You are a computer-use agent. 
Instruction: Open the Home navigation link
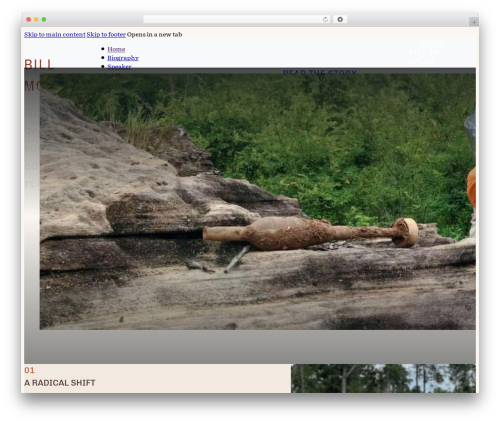pos(116,49)
